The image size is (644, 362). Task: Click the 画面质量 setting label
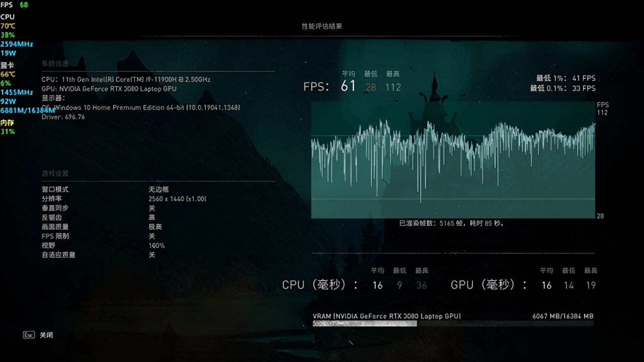tap(55, 227)
